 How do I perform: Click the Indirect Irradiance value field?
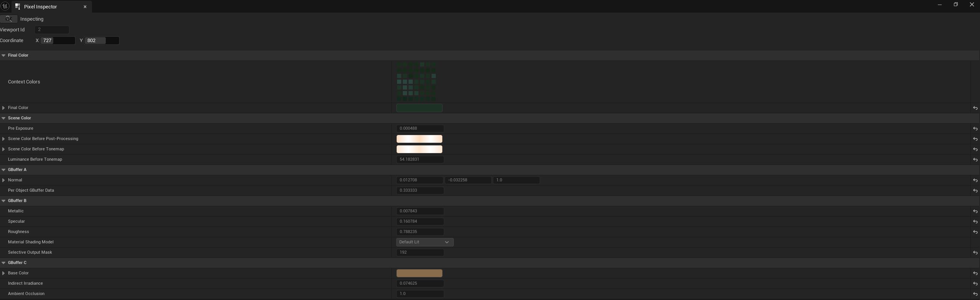pos(420,283)
